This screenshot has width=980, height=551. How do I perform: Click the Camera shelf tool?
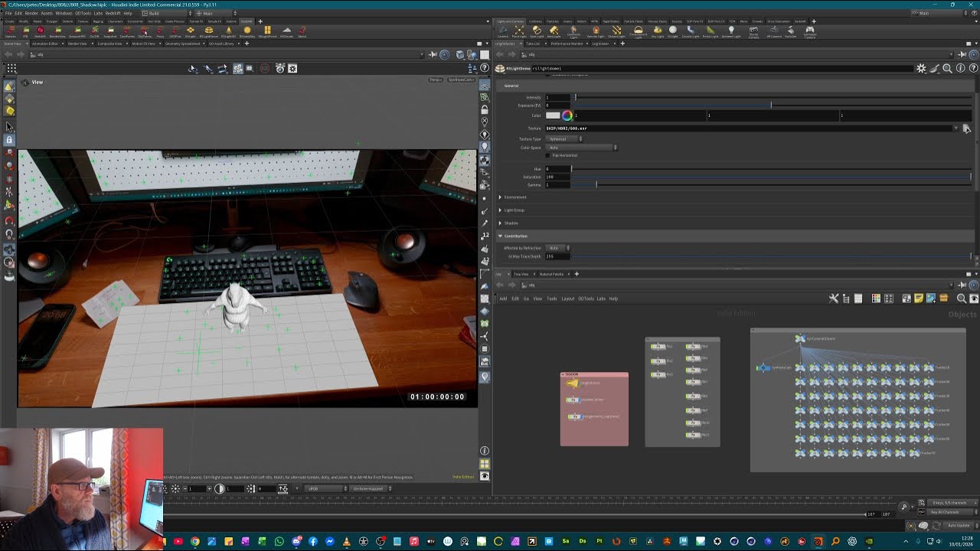(502, 32)
